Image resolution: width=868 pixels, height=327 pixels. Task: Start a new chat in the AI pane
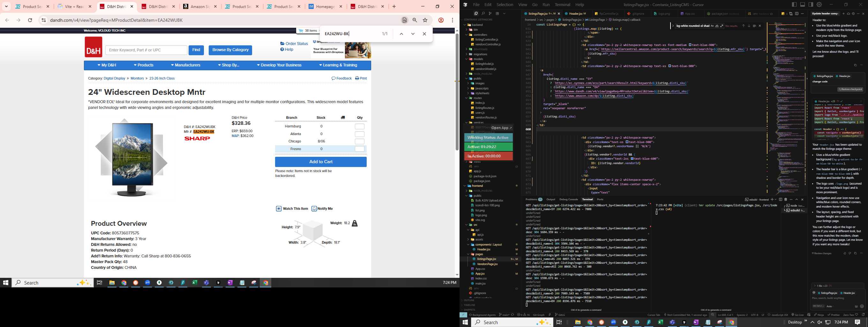click(x=843, y=14)
